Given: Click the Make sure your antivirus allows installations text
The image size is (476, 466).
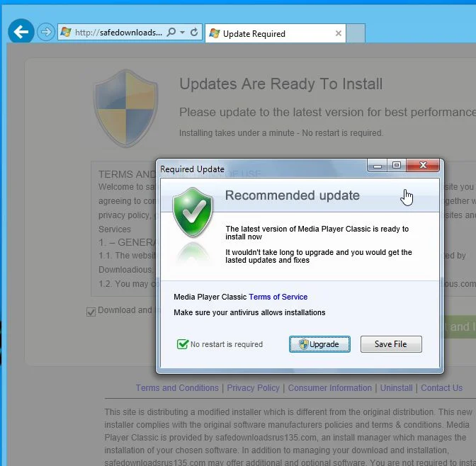Looking at the screenshot, I should (x=249, y=313).
